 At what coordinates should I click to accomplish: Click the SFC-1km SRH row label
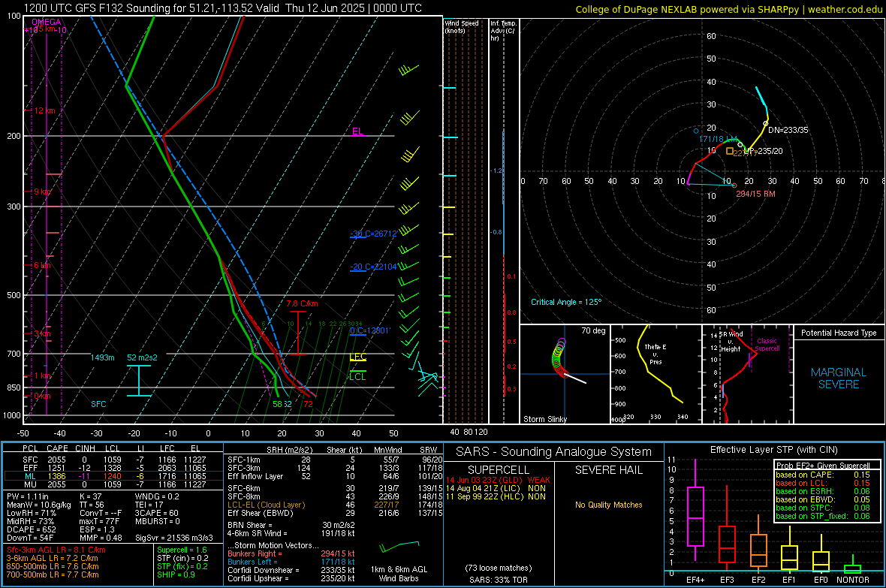pos(243,460)
